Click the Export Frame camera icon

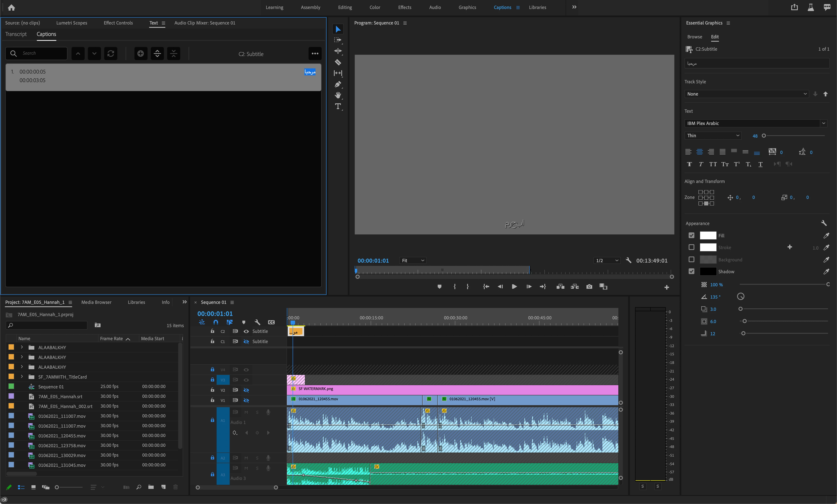pyautogui.click(x=589, y=287)
